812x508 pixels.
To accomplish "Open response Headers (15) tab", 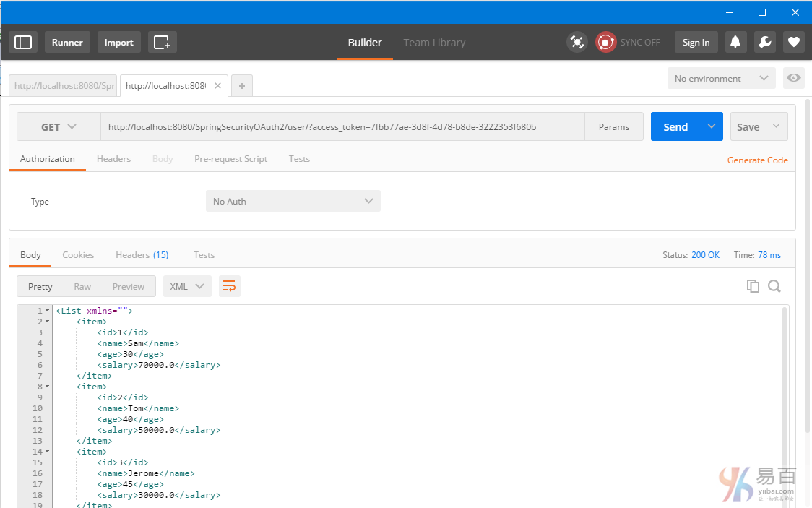I will [x=142, y=255].
